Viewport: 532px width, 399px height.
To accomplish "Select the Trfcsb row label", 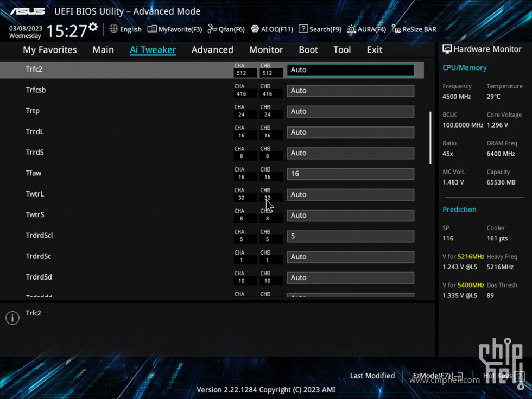I will [36, 90].
